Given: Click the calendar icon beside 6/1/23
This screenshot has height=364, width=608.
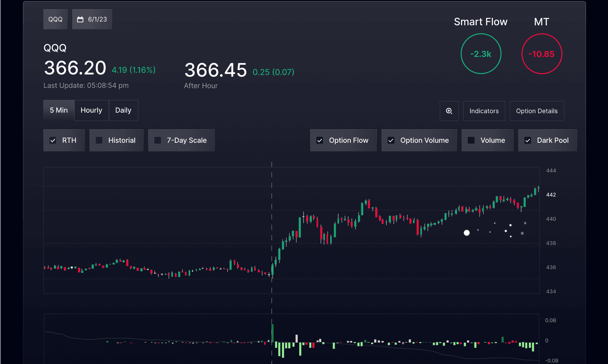Looking at the screenshot, I should tap(80, 19).
